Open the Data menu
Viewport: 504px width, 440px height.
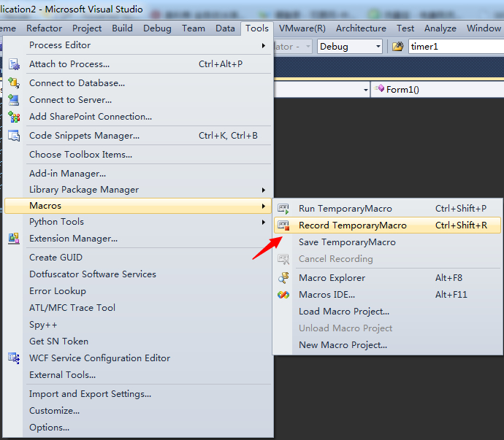(225, 28)
